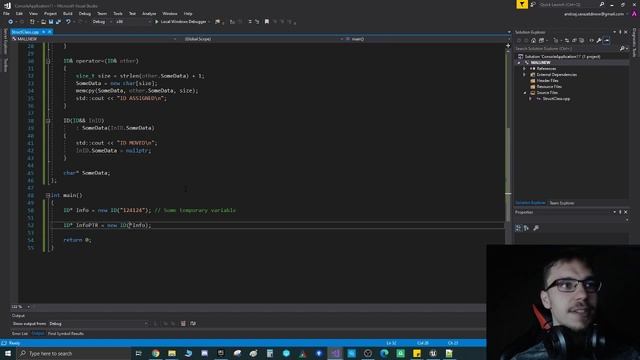This screenshot has height=360, width=640.
Task: Open the Build menu
Action: [67, 13]
